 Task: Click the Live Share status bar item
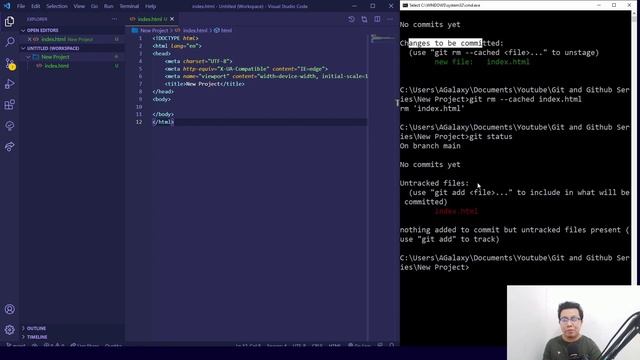84,345
